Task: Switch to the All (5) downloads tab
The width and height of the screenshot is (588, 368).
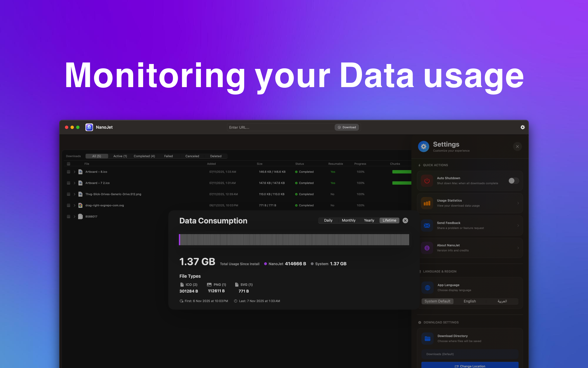Action: 97,156
